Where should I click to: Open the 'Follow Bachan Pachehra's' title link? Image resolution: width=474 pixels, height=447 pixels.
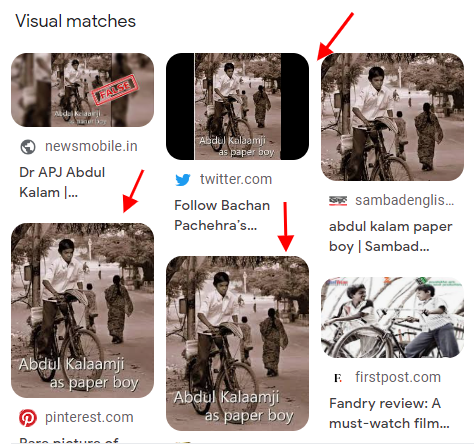tap(222, 215)
